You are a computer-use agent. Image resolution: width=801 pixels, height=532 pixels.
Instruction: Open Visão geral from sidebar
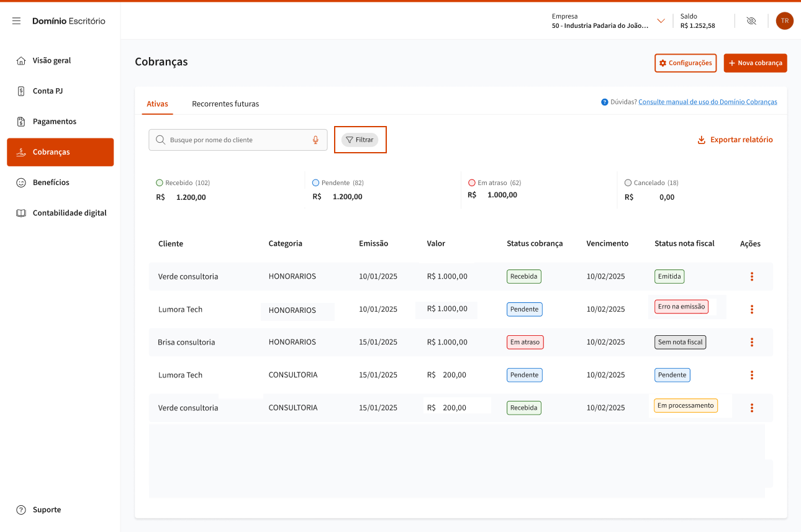[52, 61]
